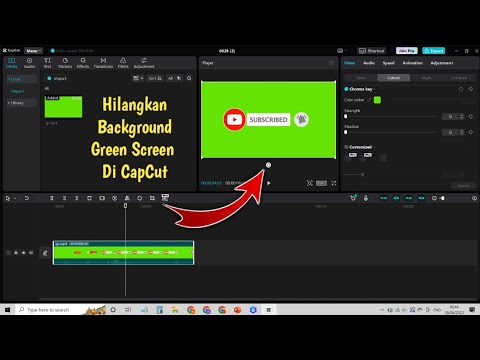
Task: Click the Strength slider handle
Action: click(346, 116)
